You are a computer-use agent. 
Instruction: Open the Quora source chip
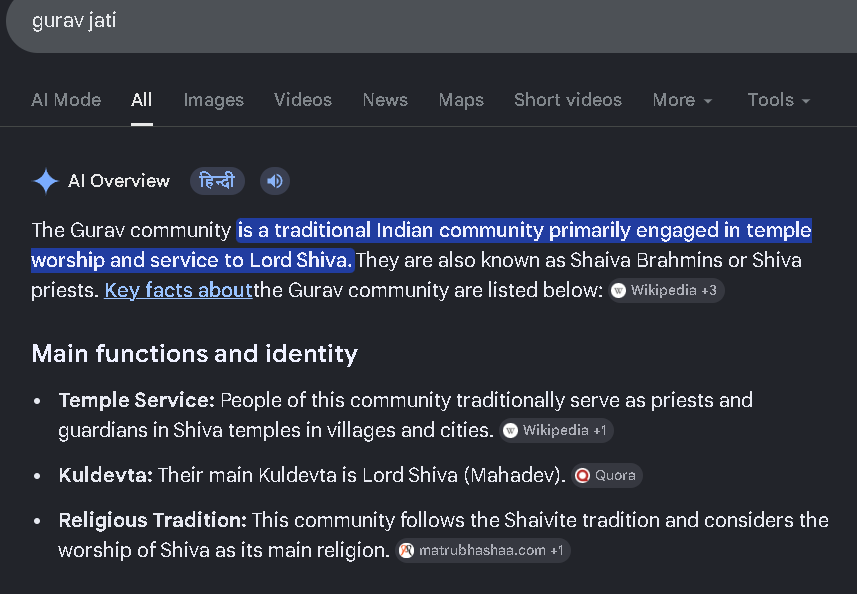[607, 475]
